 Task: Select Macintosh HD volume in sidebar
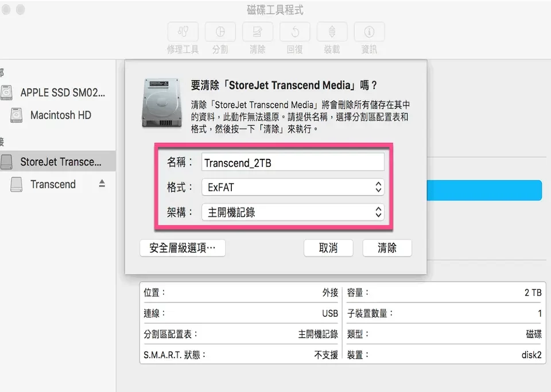[60, 115]
